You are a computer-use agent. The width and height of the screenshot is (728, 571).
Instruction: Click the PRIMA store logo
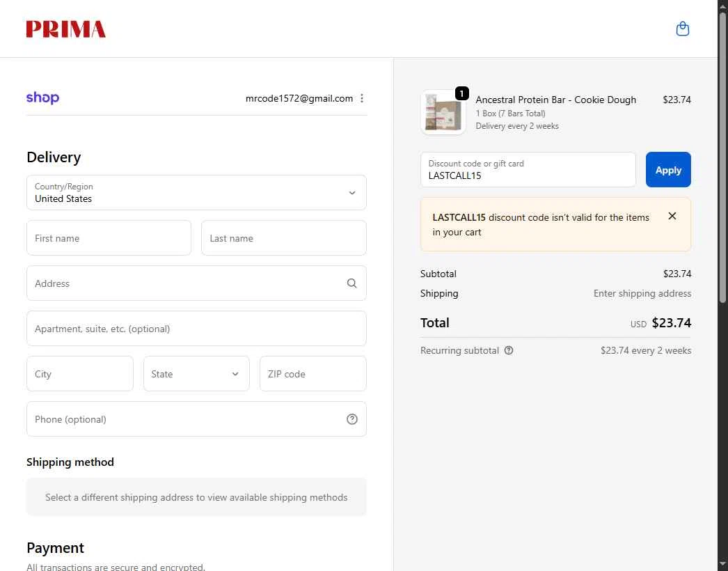click(66, 29)
